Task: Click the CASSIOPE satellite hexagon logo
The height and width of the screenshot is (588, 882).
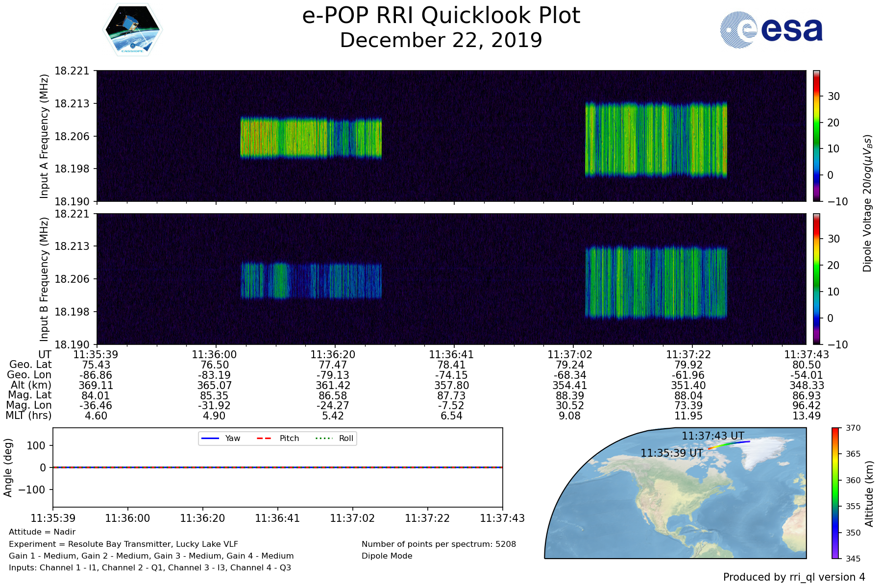Action: [132, 30]
